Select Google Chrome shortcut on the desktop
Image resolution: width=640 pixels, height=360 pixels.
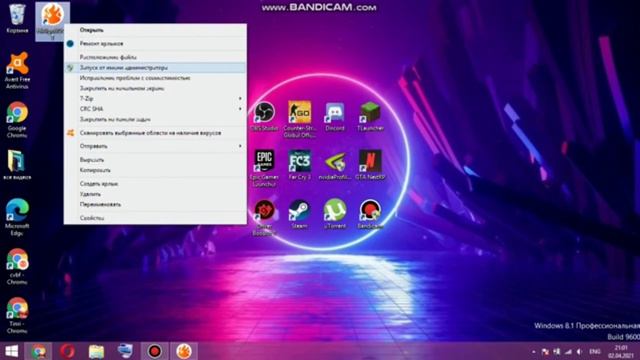17,120
